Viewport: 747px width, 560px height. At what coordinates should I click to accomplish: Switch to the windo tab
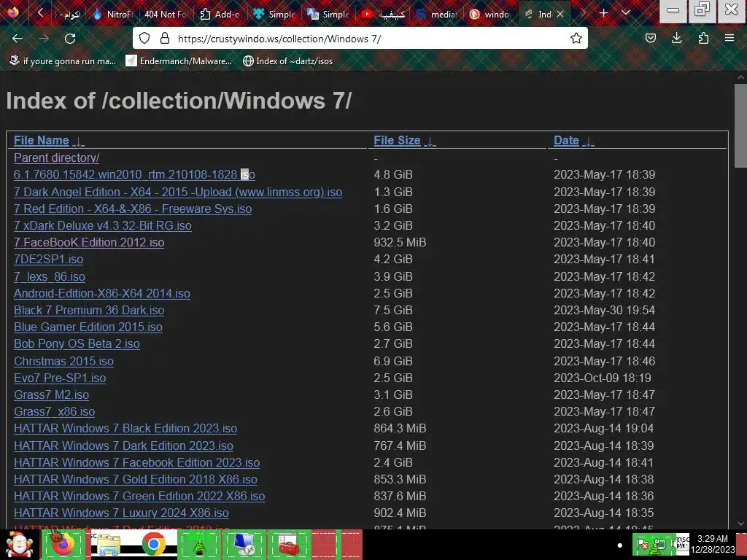click(490, 15)
